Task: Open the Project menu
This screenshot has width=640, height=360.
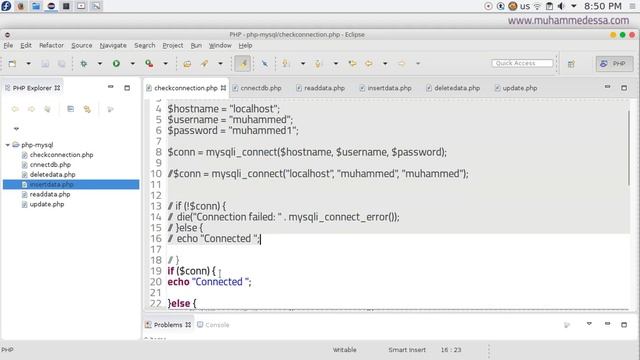Action: click(173, 45)
